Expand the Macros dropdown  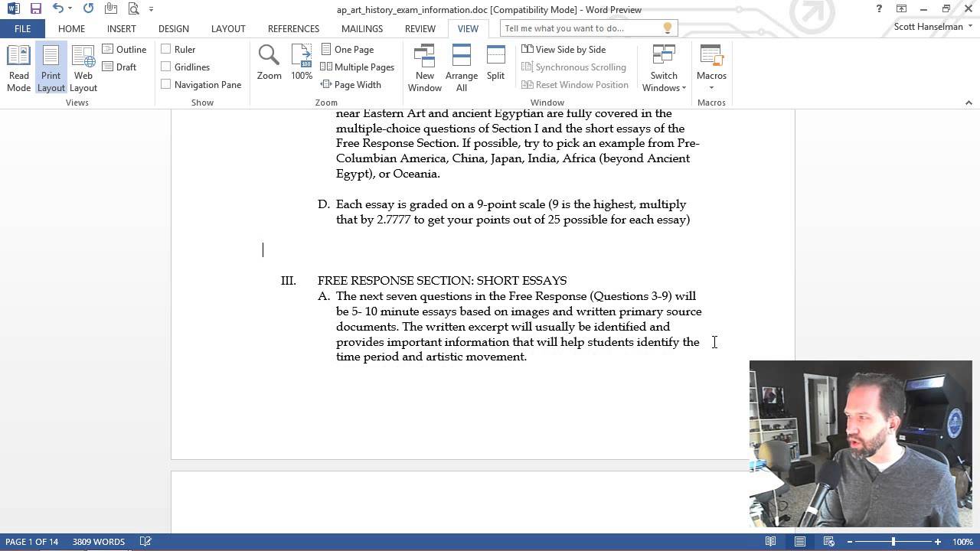click(711, 87)
